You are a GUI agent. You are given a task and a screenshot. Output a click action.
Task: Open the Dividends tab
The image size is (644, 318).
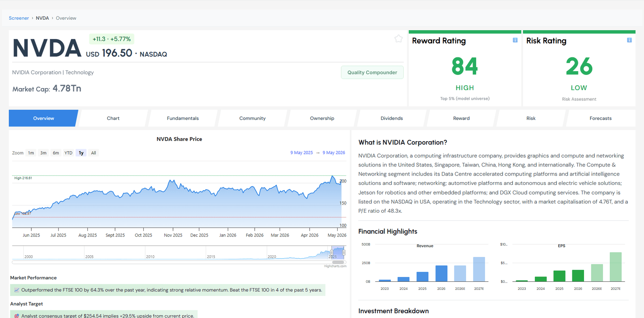tap(392, 118)
